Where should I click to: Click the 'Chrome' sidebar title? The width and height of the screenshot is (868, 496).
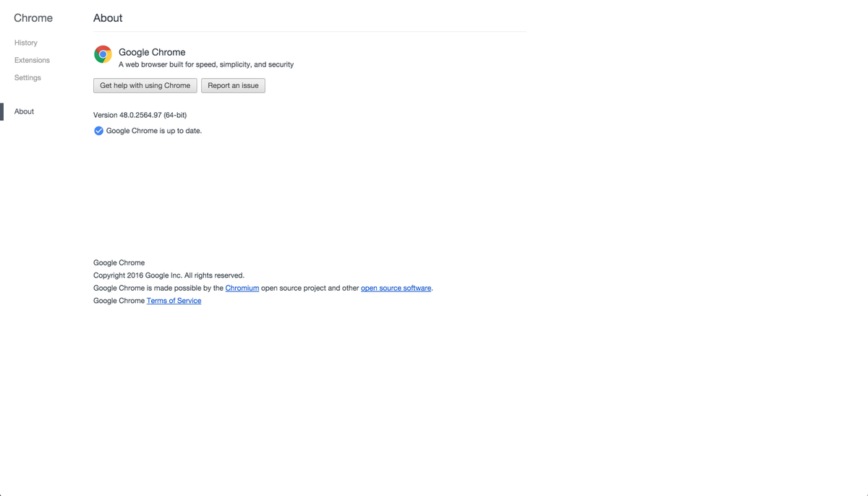pyautogui.click(x=33, y=18)
